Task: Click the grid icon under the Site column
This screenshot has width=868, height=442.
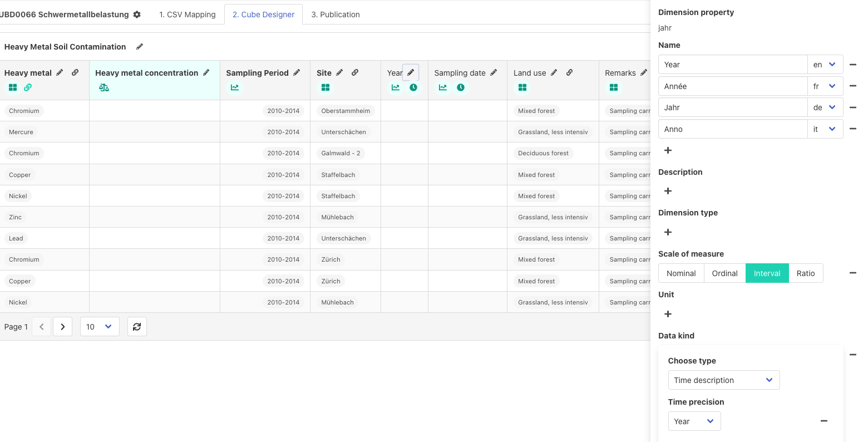Action: (x=325, y=87)
